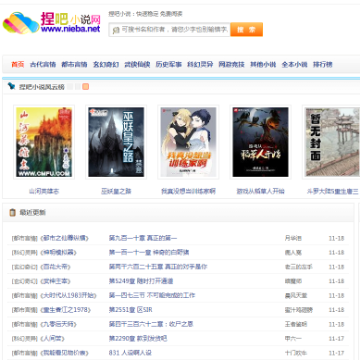Click the author 甲六一 on 人间苦 row
This screenshot has height=360, width=360.
293,339
